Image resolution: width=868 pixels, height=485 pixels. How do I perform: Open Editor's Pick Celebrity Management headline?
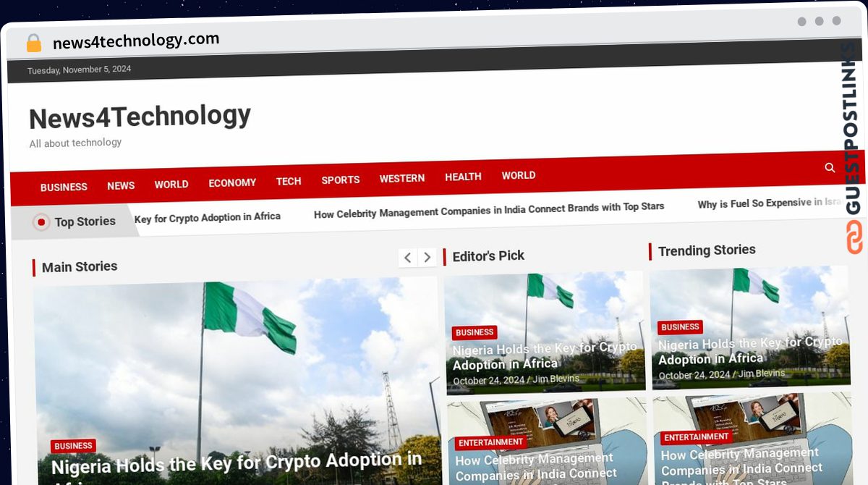coord(535,467)
